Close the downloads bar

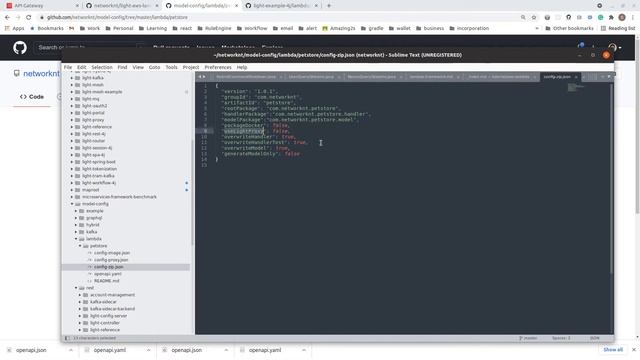pos(633,350)
